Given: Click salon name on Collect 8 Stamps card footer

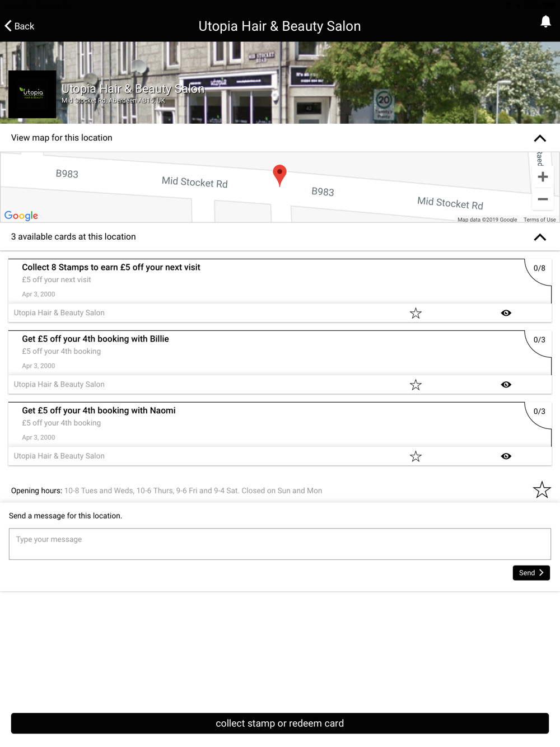Looking at the screenshot, I should click(x=59, y=313).
